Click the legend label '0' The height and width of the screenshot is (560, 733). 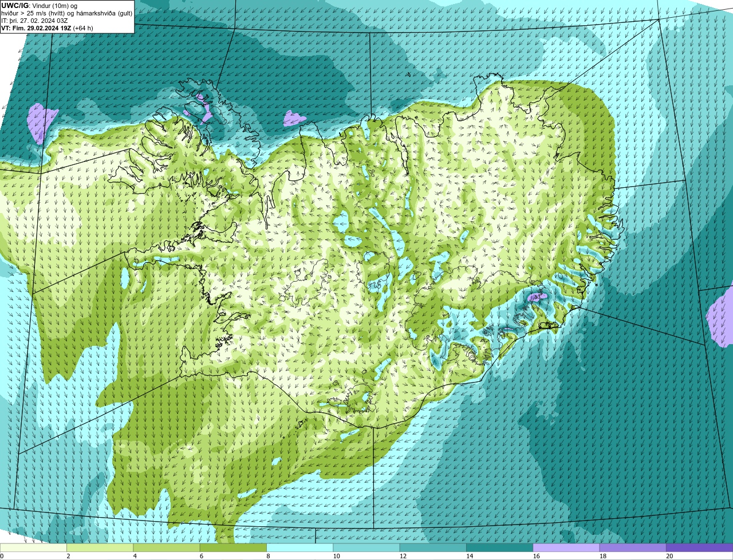tap(2, 556)
